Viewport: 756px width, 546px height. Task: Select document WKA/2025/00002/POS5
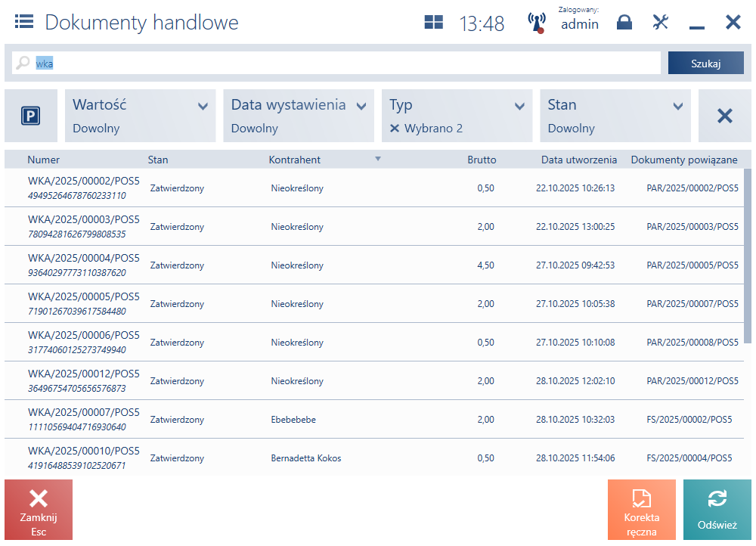tap(374, 188)
